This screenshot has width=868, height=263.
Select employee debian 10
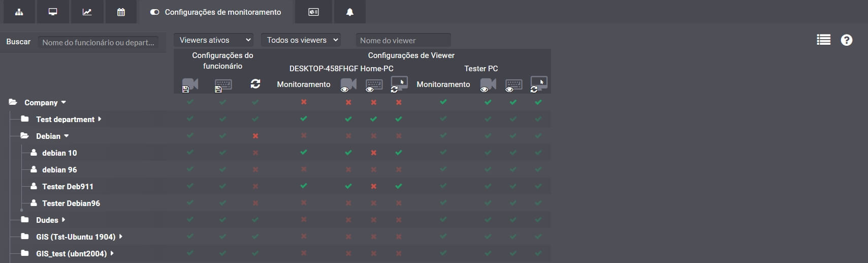[x=59, y=153]
